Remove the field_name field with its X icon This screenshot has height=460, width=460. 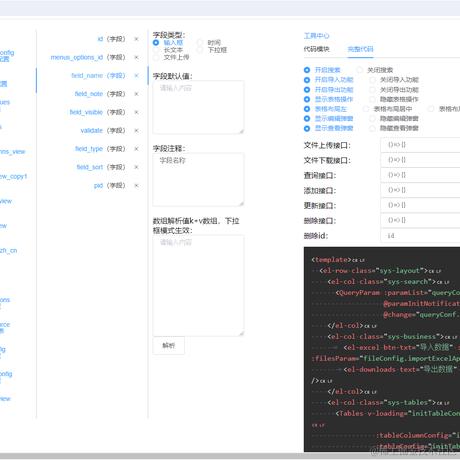click(136, 76)
